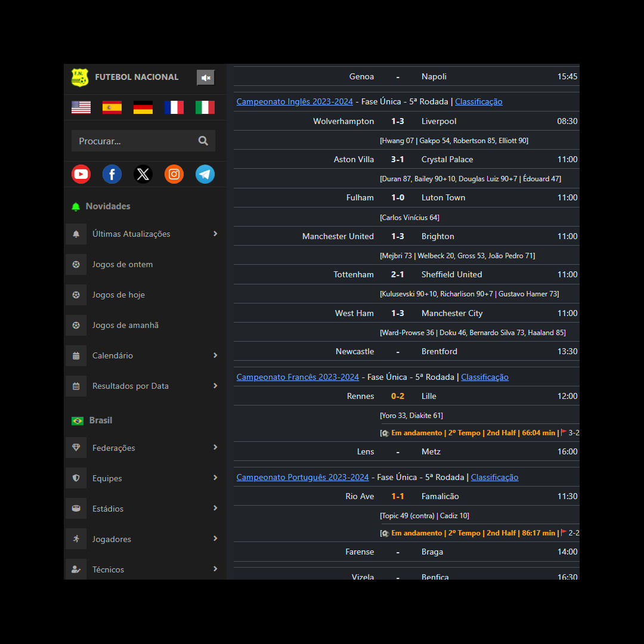Expand the Resultados por Data chevron
The width and height of the screenshot is (644, 644).
[215, 386]
